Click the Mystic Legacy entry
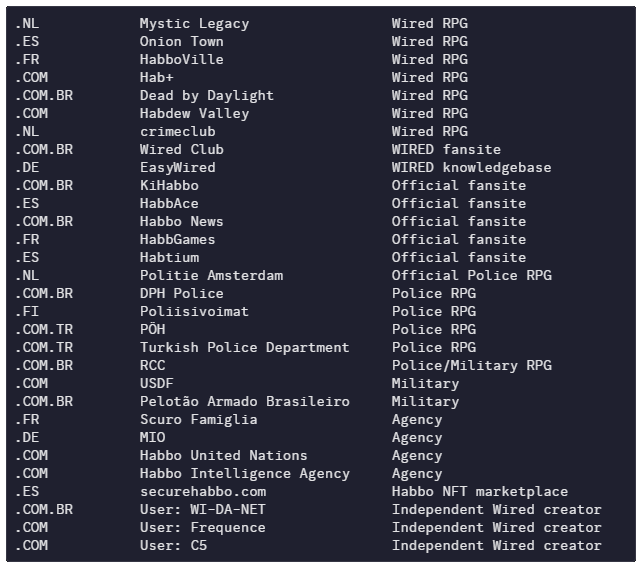641x567 pixels. (x=194, y=24)
